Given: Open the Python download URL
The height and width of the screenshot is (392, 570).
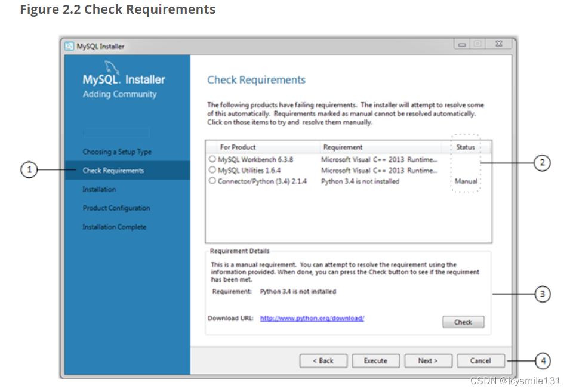Looking at the screenshot, I should (312, 318).
